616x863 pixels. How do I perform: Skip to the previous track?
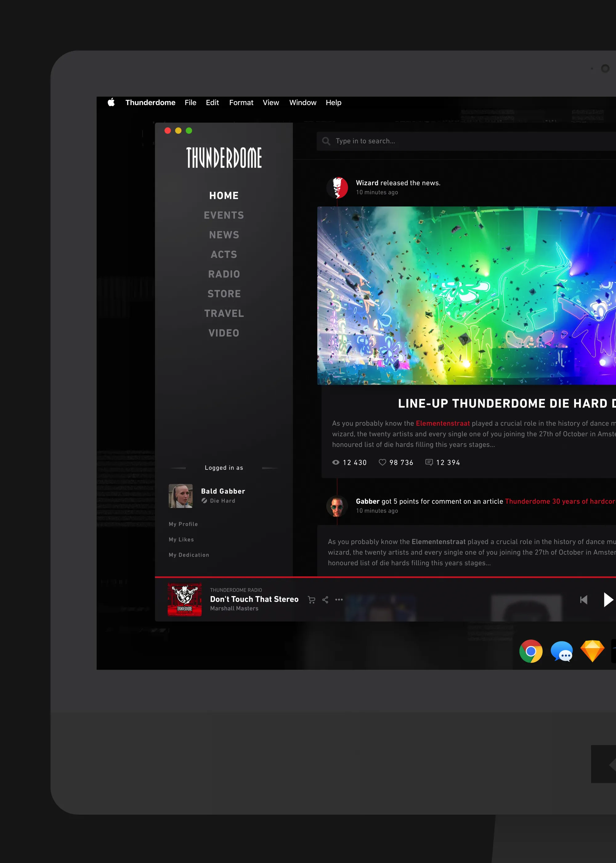(x=584, y=599)
